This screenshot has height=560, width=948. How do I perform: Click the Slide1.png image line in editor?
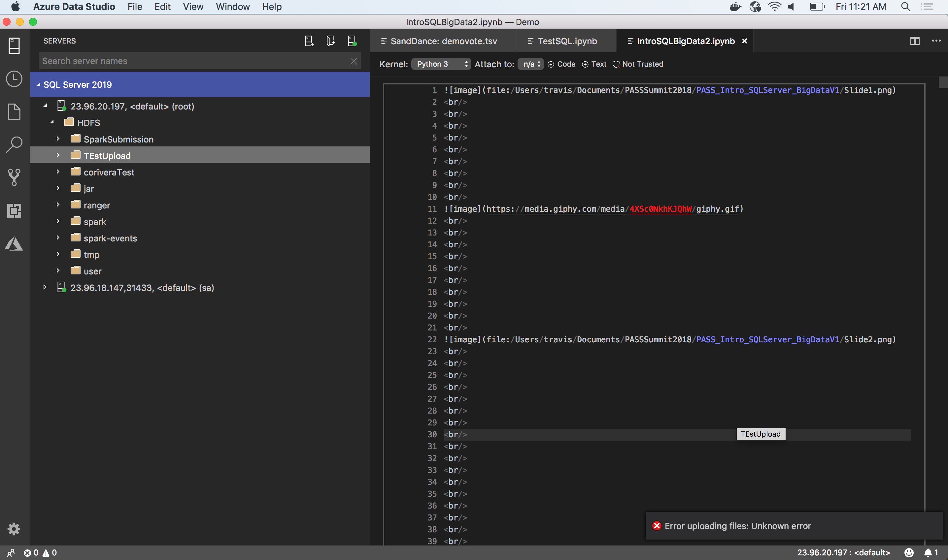point(669,90)
